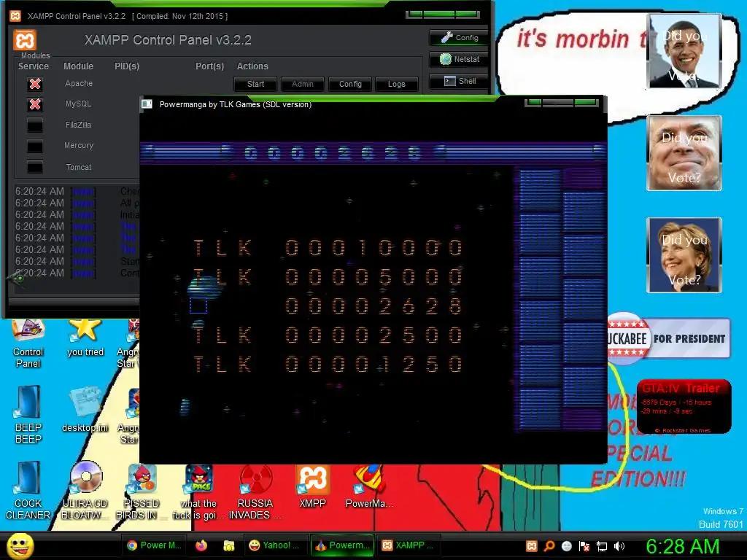This screenshot has width=747, height=560.
Task: Start the Apache module
Action: pyautogui.click(x=255, y=84)
